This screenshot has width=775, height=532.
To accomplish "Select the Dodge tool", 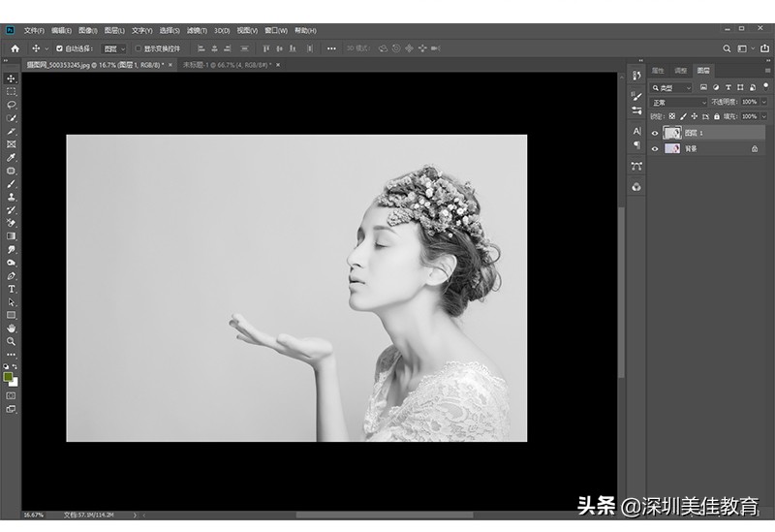I will [11, 263].
